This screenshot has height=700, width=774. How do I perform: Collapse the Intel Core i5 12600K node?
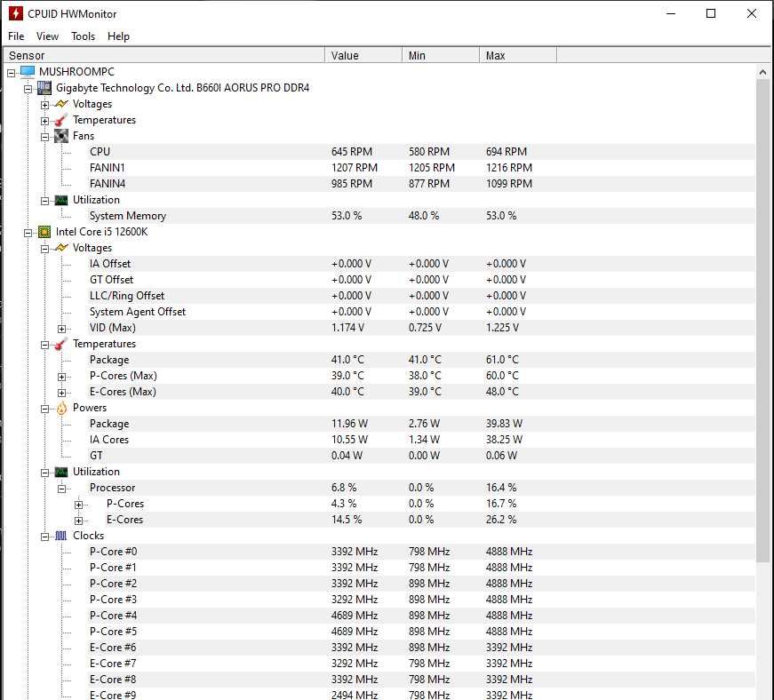click(x=28, y=233)
